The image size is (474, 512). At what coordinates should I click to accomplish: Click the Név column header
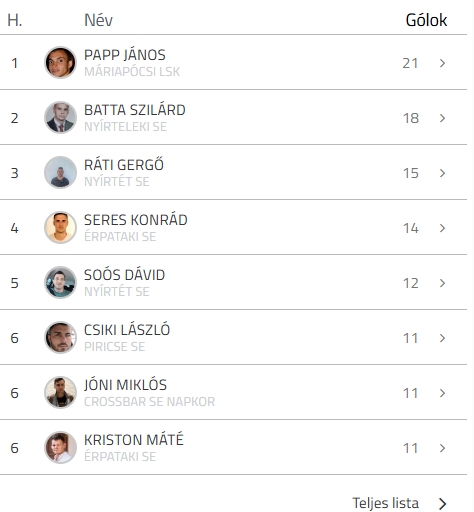coord(98,20)
